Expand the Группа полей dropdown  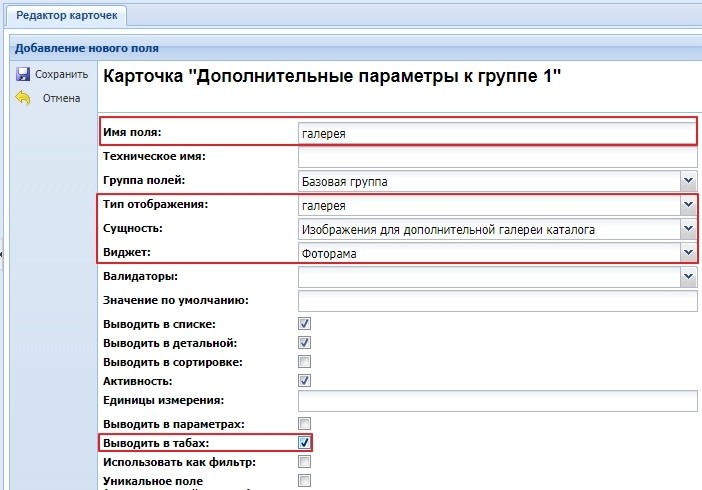tap(688, 181)
